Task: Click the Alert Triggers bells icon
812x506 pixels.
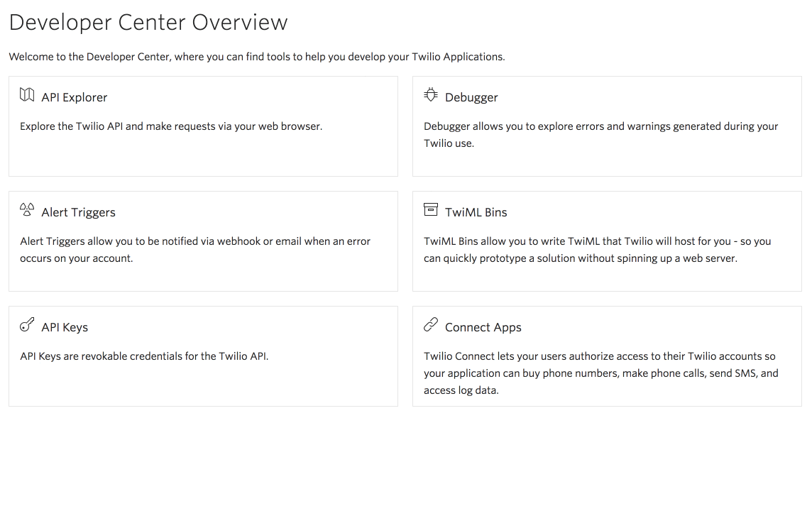Action: tap(27, 210)
